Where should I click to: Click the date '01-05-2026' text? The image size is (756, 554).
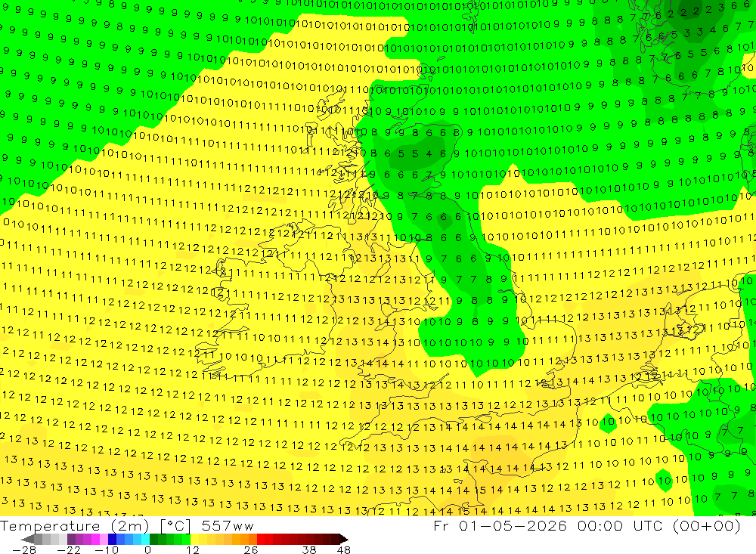(513, 526)
